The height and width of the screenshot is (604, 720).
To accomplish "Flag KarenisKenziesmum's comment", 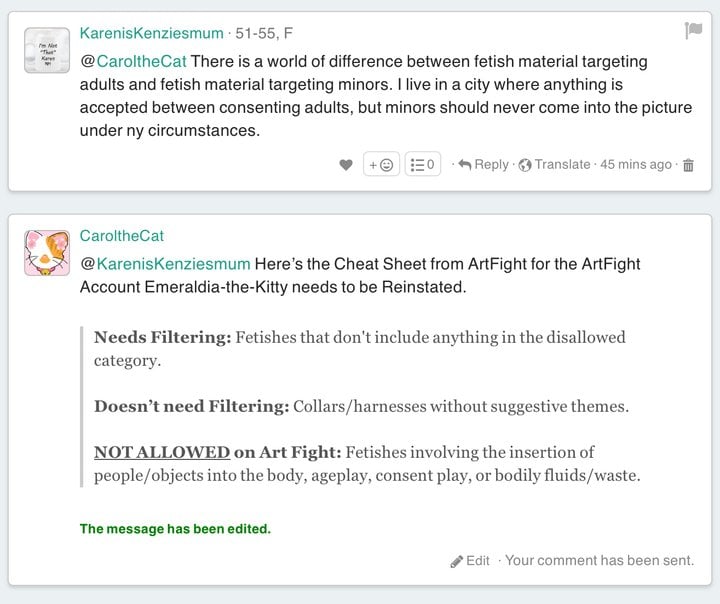I will (693, 31).
